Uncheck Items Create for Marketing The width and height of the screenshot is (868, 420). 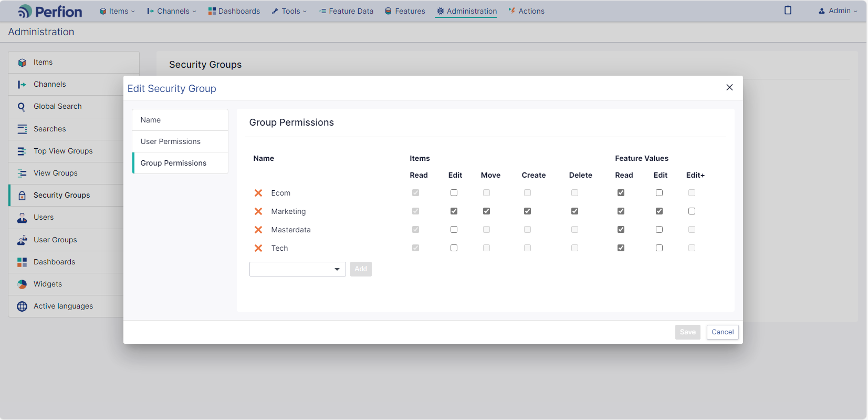click(x=527, y=211)
